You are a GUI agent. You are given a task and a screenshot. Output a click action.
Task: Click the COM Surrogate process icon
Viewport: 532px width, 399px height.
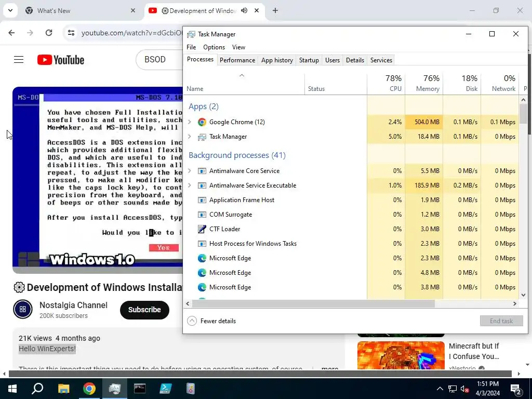[x=202, y=215]
